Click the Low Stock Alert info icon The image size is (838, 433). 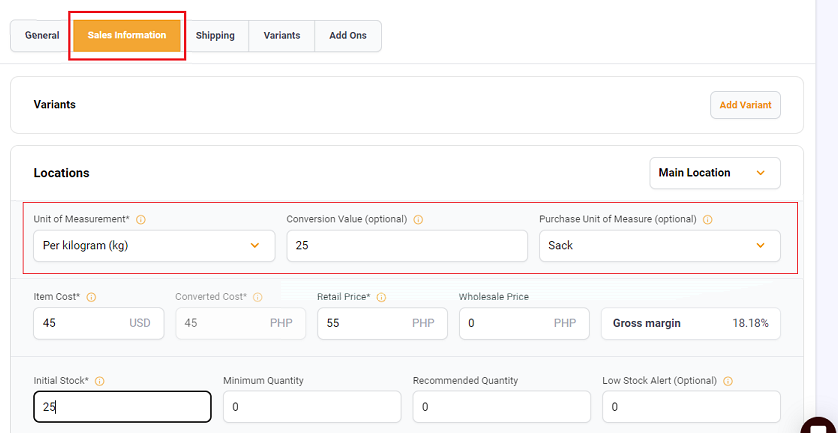(728, 381)
